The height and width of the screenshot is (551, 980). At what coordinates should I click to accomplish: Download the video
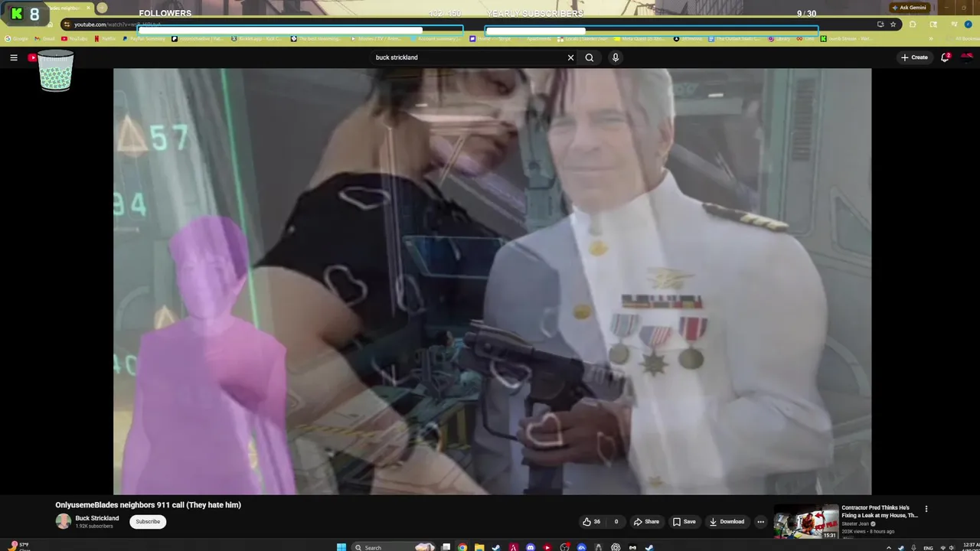coord(727,522)
